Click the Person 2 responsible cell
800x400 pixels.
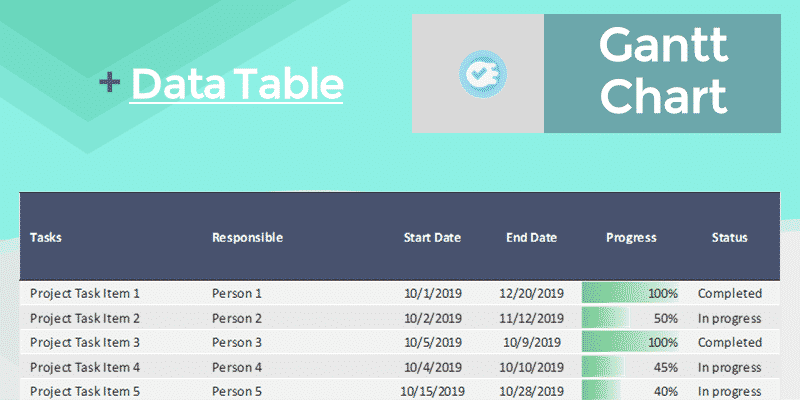pos(236,318)
